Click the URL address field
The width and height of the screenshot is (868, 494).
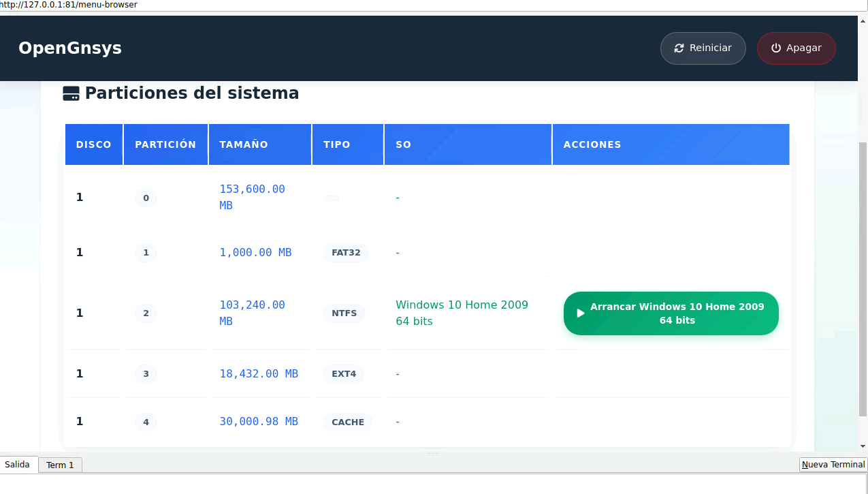tap(272, 5)
